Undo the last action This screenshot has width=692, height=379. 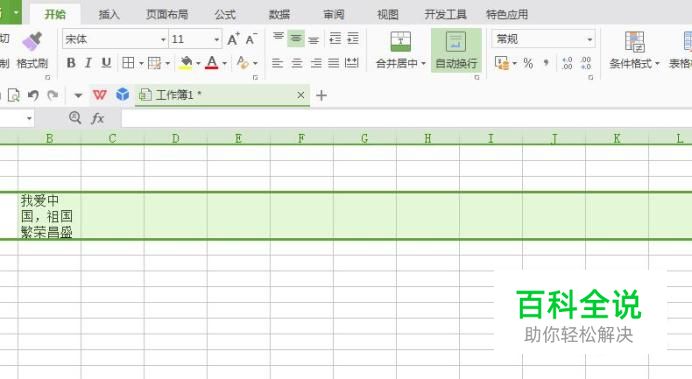coord(33,95)
